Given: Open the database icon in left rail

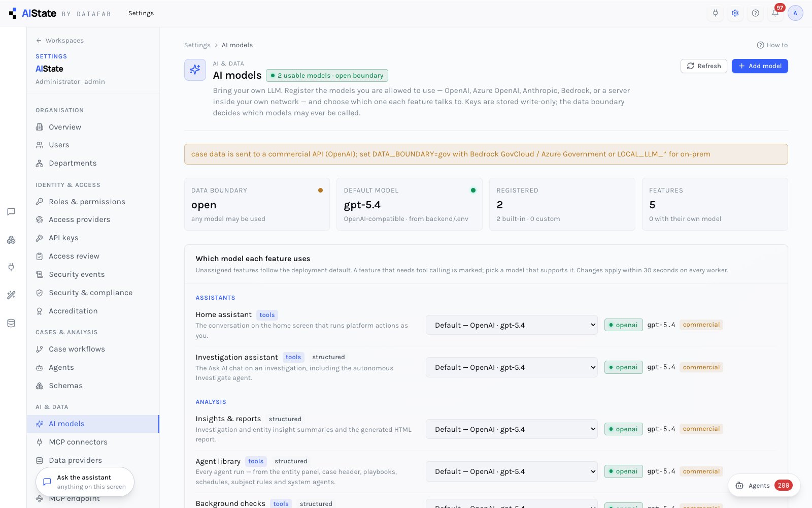Looking at the screenshot, I should click(x=11, y=323).
